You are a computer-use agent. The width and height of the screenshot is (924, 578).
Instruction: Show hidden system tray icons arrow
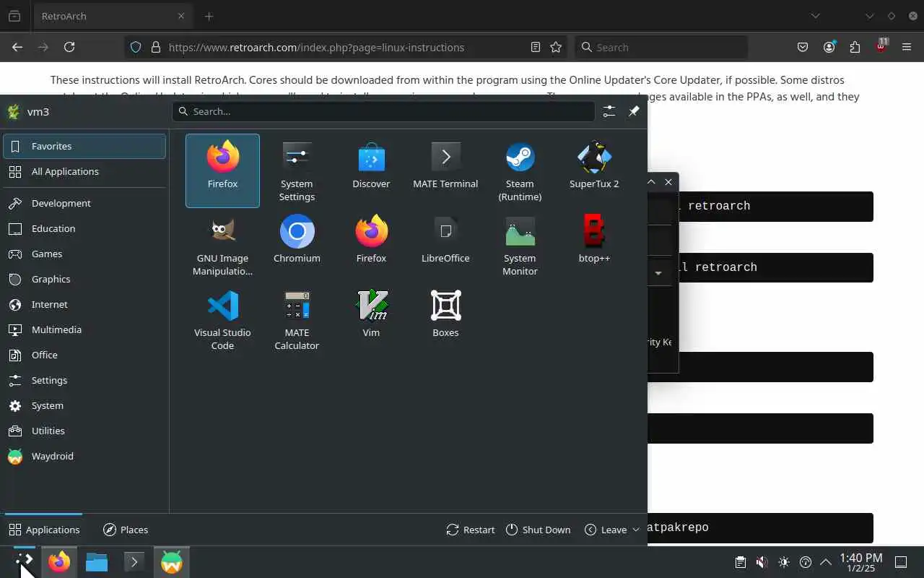(826, 562)
